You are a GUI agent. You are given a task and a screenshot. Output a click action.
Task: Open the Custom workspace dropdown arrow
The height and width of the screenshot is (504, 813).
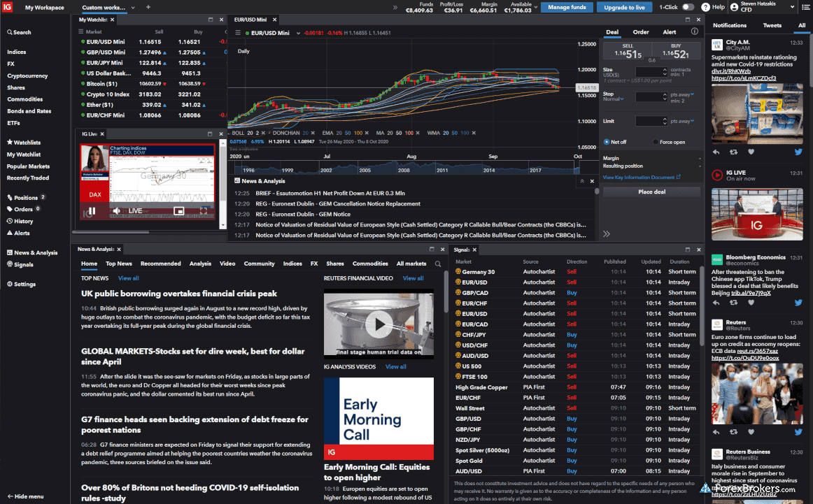[x=133, y=8]
